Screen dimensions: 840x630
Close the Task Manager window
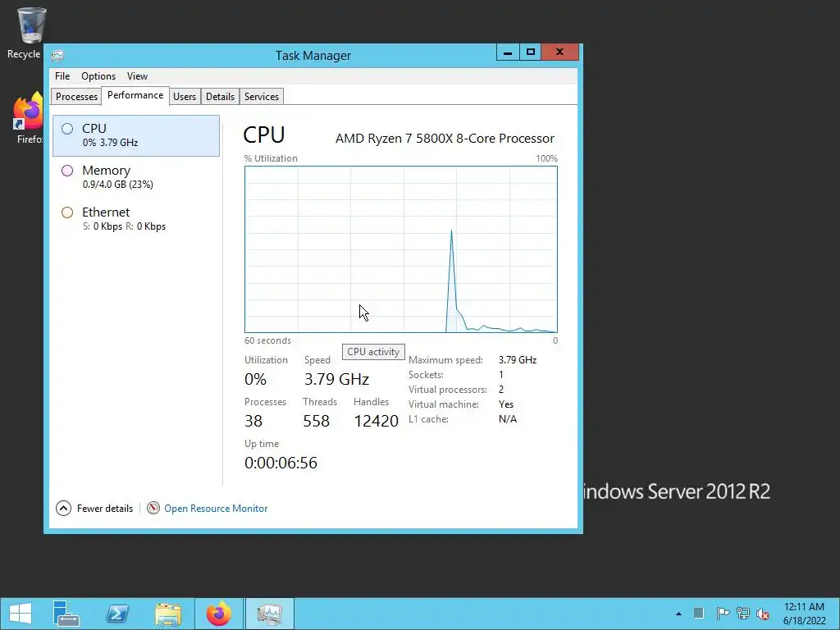tap(559, 52)
